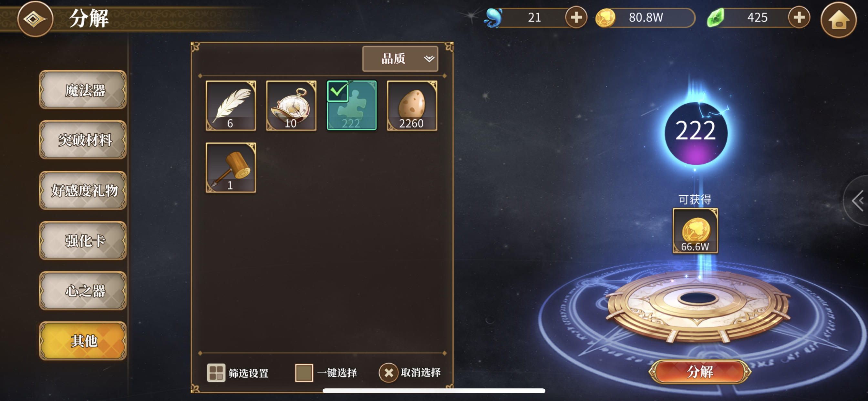View the 66.6W gold reward item
Image resolution: width=868 pixels, height=401 pixels.
[x=695, y=231]
